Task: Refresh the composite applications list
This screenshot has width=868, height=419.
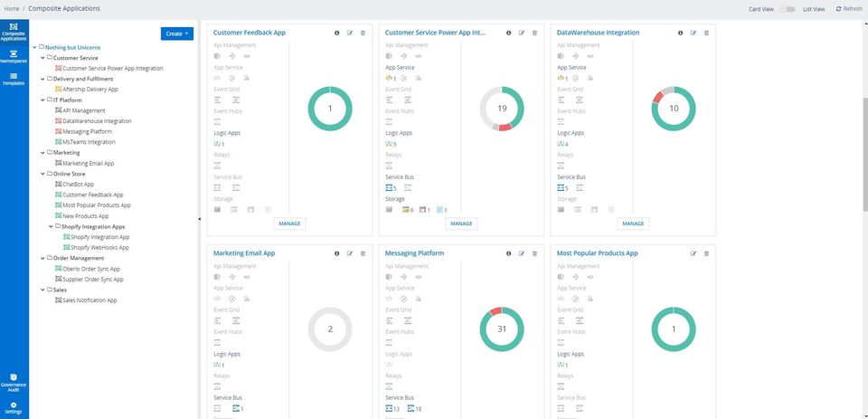Action: pyautogui.click(x=849, y=9)
